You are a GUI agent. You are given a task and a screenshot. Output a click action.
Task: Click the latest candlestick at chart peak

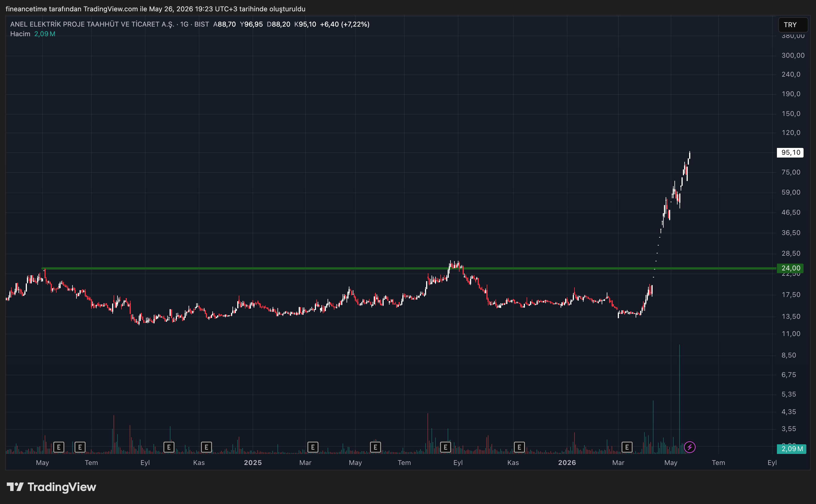click(689, 155)
